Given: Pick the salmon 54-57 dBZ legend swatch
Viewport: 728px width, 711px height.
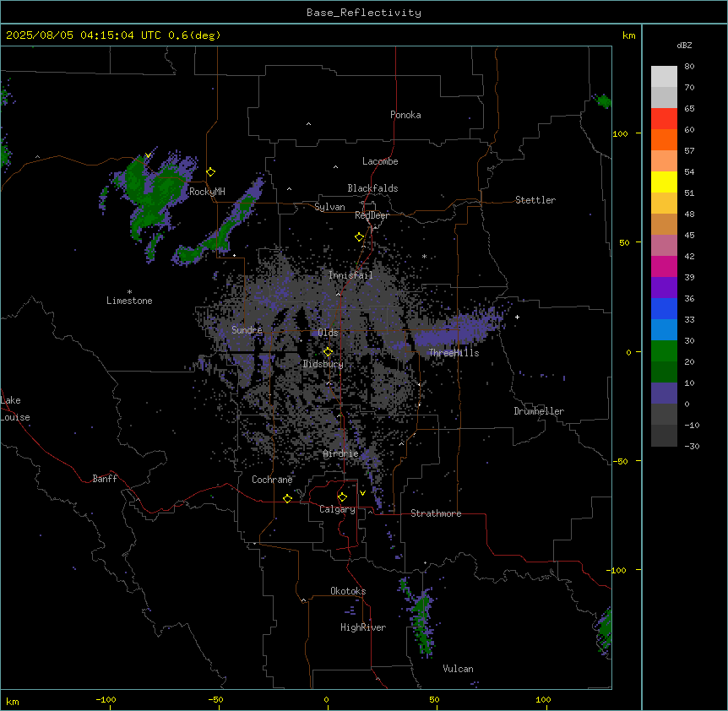Looking at the screenshot, I should pyautogui.click(x=664, y=161).
